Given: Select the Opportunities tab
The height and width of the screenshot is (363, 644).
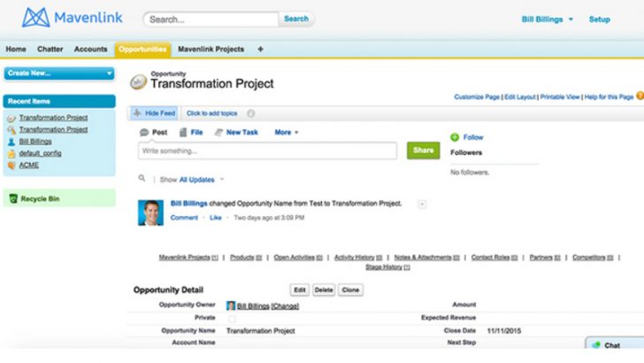Looking at the screenshot, I should [x=142, y=49].
